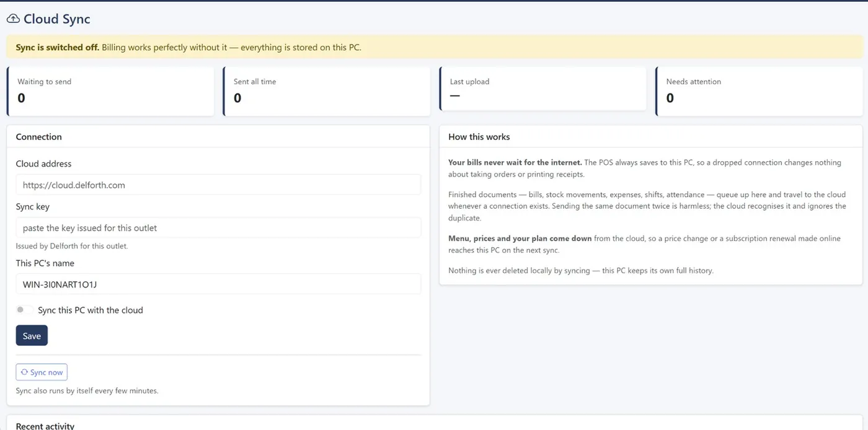This screenshot has height=430, width=868.
Task: Focus the Cloud address field
Action: point(218,185)
